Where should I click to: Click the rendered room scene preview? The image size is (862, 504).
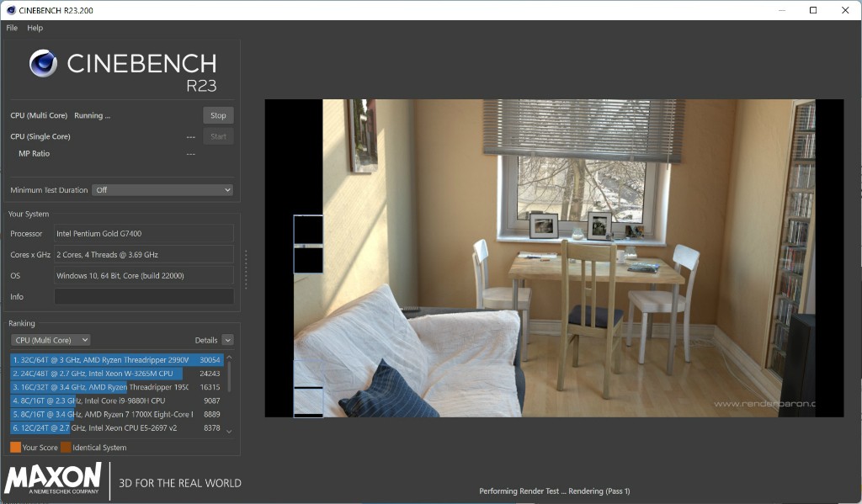[x=554, y=257]
